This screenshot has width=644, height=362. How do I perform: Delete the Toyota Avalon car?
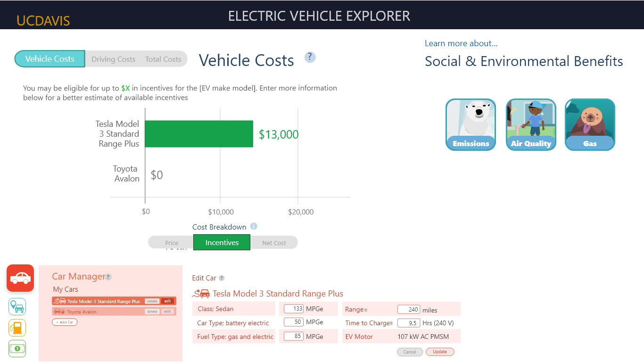152,312
